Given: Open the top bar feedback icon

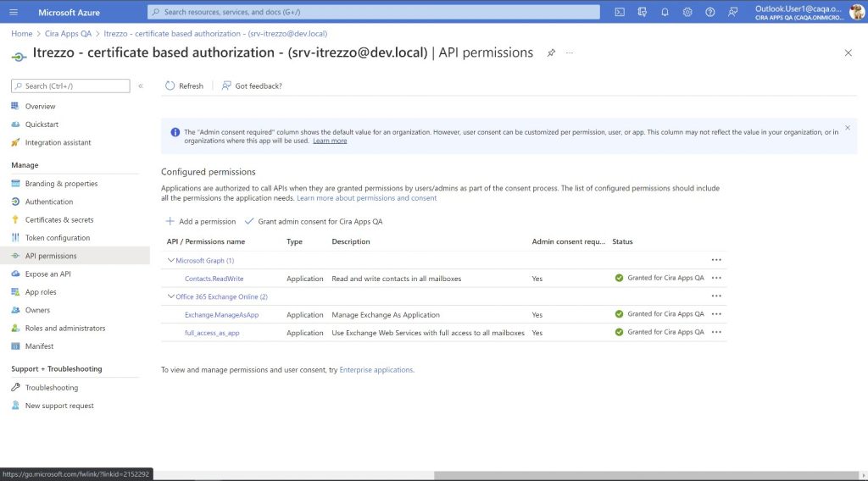Looking at the screenshot, I should pos(732,12).
